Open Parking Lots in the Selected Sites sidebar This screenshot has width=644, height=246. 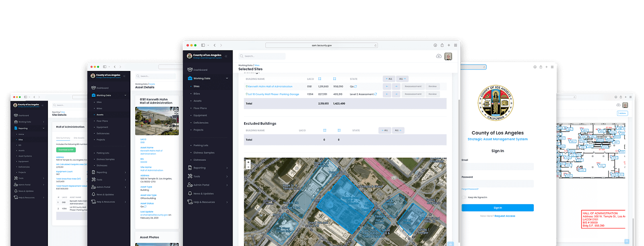click(201, 145)
